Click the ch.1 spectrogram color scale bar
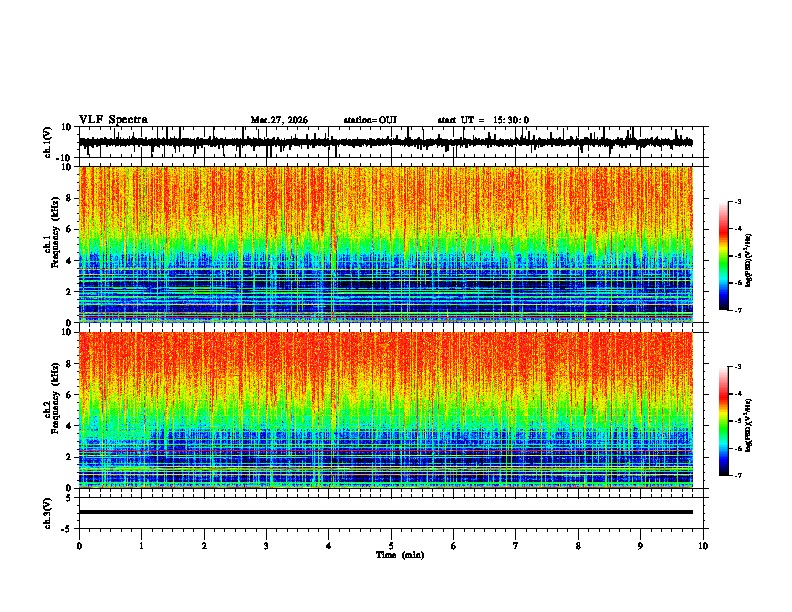Screen dimensions: 792x612 point(723,256)
